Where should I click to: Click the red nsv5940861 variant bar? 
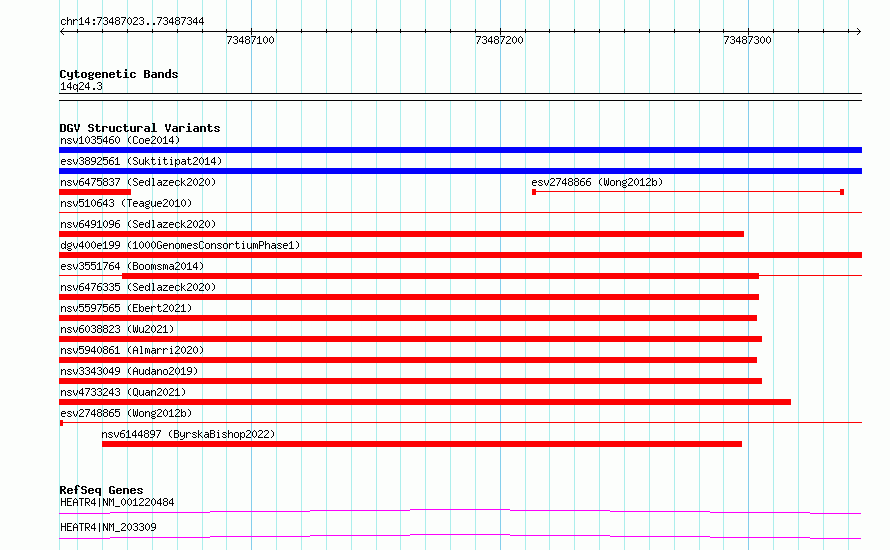[x=408, y=360]
